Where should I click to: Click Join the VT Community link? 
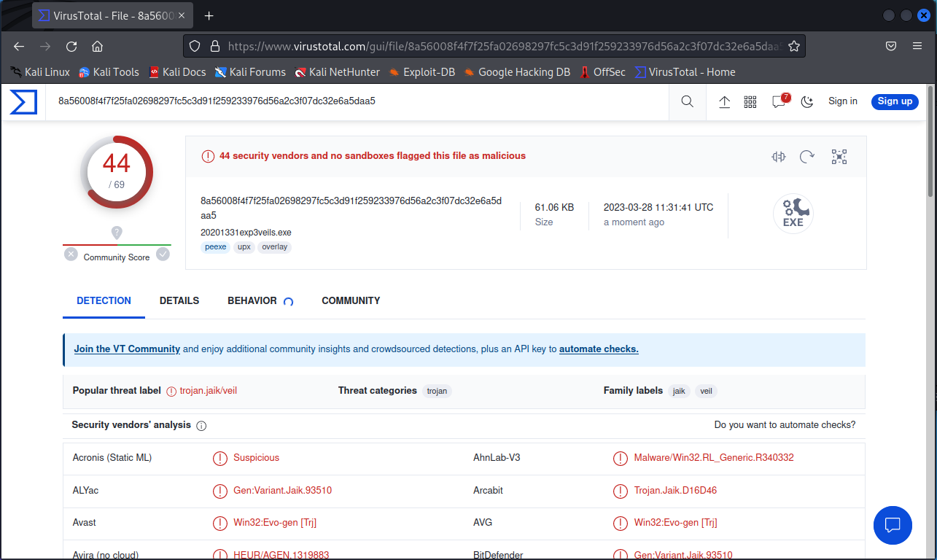127,349
